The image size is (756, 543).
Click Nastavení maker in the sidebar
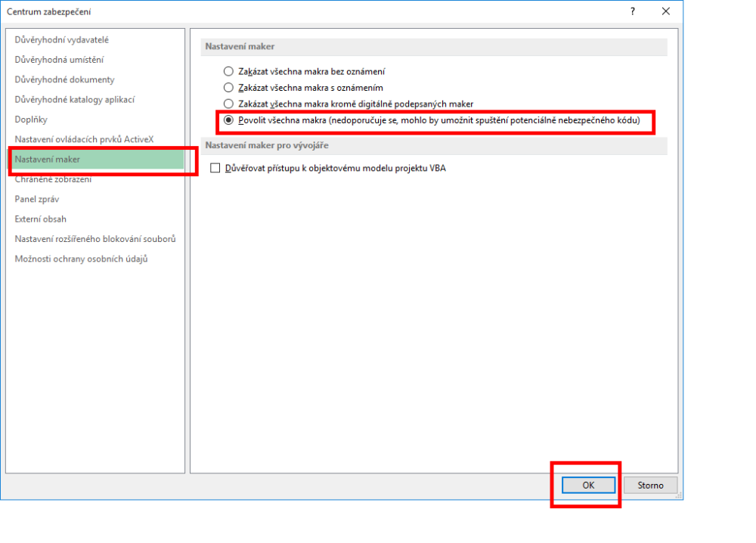click(47, 160)
